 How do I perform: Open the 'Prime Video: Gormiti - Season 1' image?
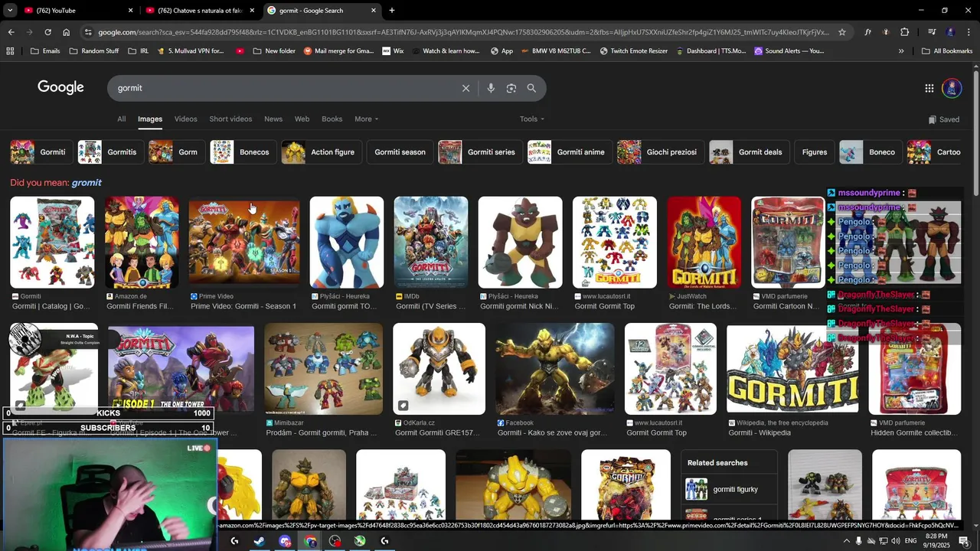[x=243, y=243]
